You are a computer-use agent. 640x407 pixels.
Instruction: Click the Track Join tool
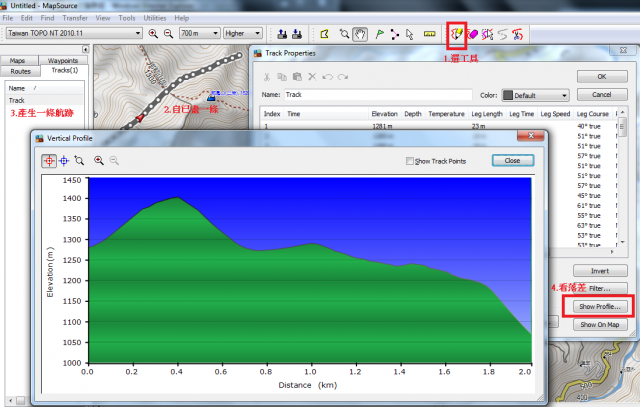(x=502, y=34)
